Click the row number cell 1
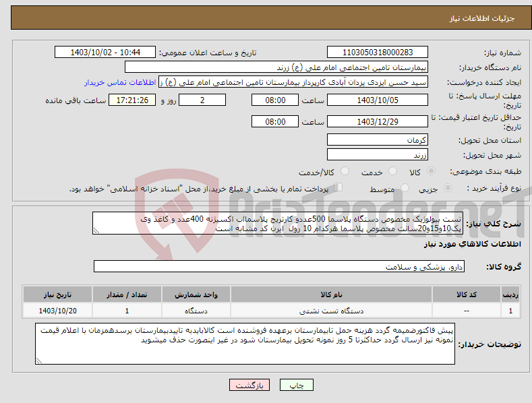 tap(510, 311)
